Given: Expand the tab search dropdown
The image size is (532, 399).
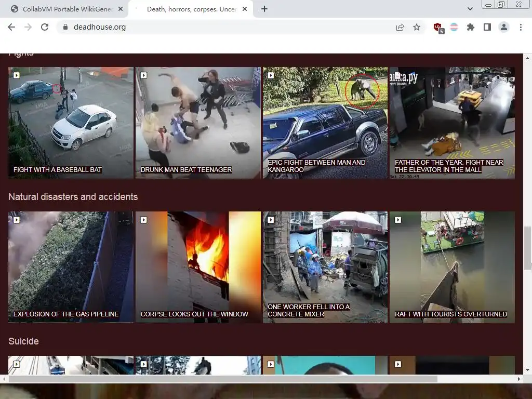Looking at the screenshot, I should (x=470, y=9).
